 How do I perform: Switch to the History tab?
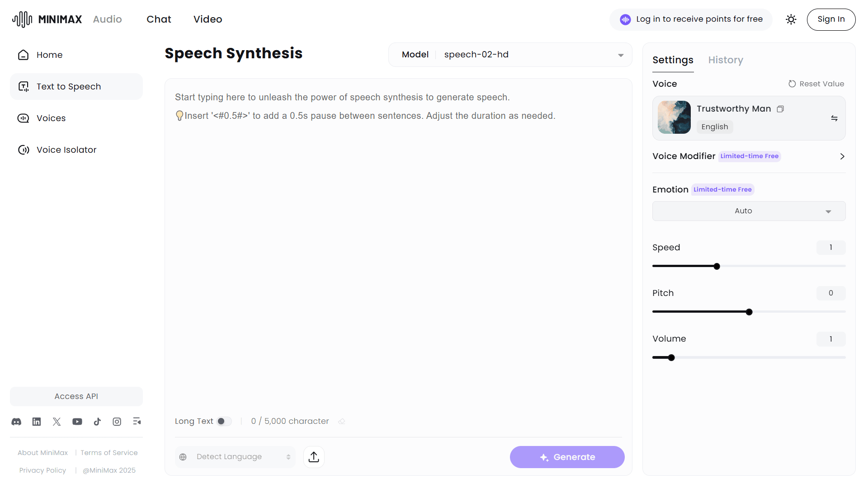click(x=725, y=60)
